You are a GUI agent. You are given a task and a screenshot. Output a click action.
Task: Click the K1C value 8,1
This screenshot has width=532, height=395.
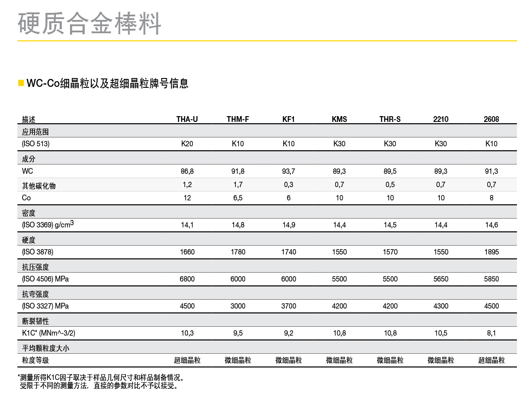pos(491,333)
